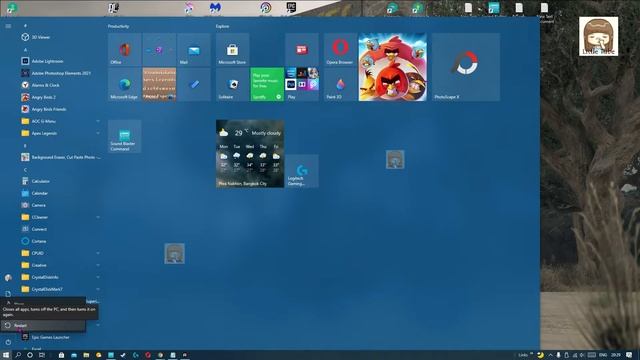Screen dimensions: 640x360
Task: Open Alarms & Clock app
Action: point(59,85)
